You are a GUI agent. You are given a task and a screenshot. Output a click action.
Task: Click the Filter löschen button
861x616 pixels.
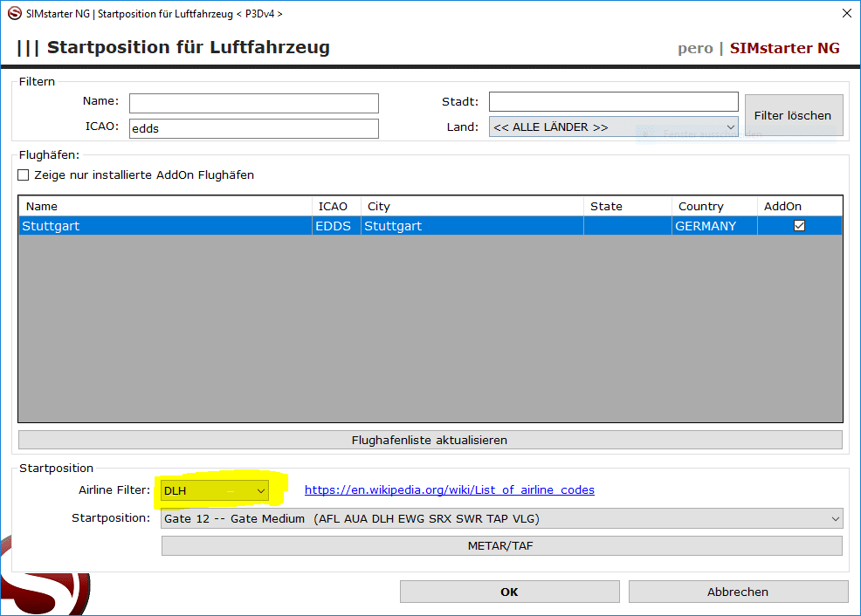click(793, 115)
